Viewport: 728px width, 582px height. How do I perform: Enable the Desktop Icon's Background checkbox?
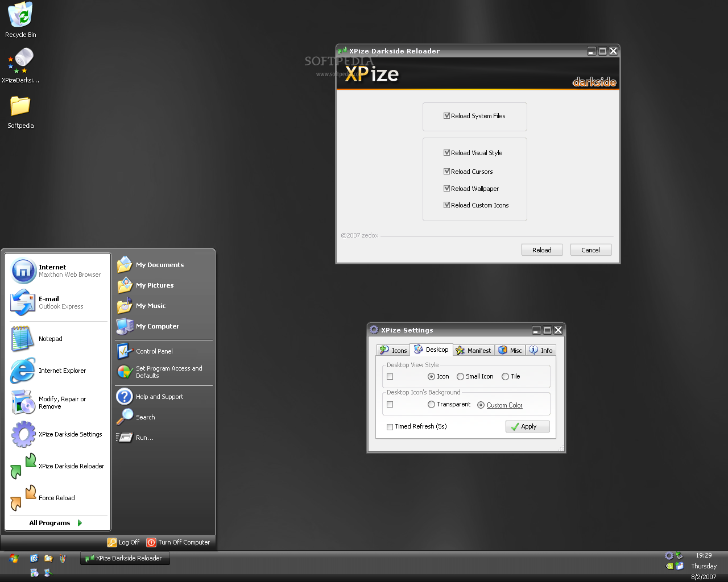390,405
